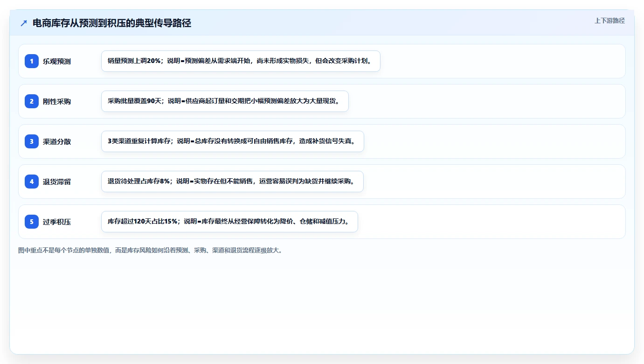644x364 pixels.
Task: Click the step number 3 badge
Action: coord(32,141)
